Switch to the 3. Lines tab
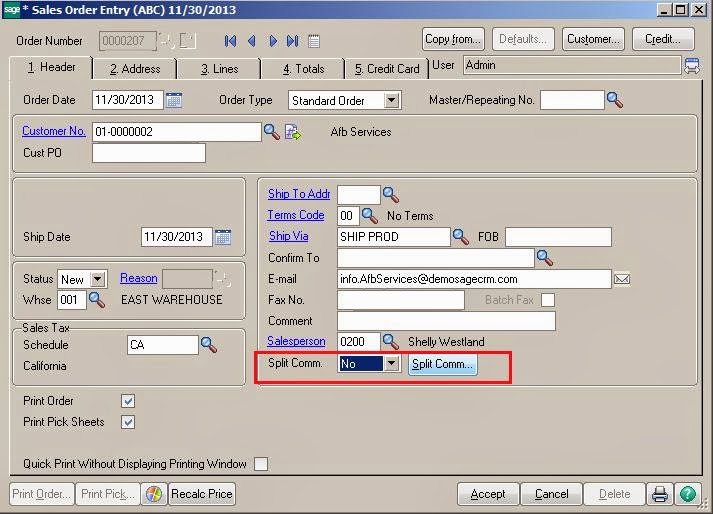Screen dimensions: 713x514 pos(219,69)
